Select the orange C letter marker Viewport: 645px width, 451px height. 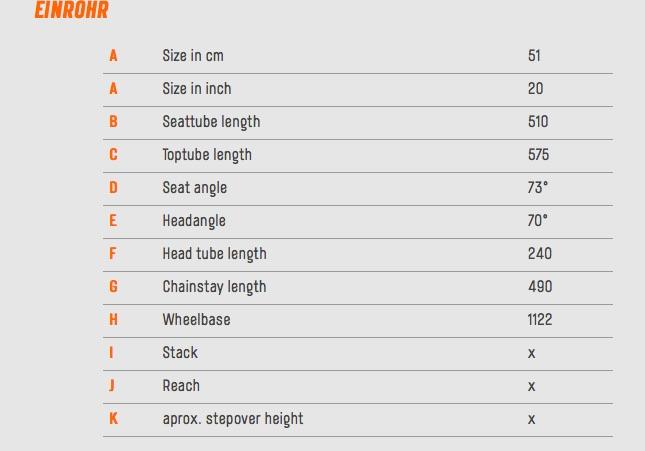coord(114,154)
